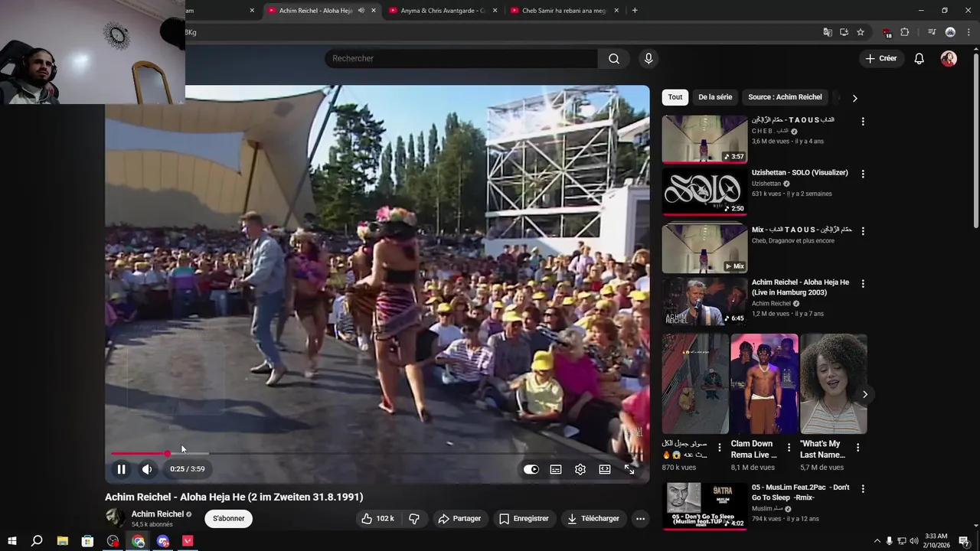Click install app icon in address bar

tap(844, 32)
